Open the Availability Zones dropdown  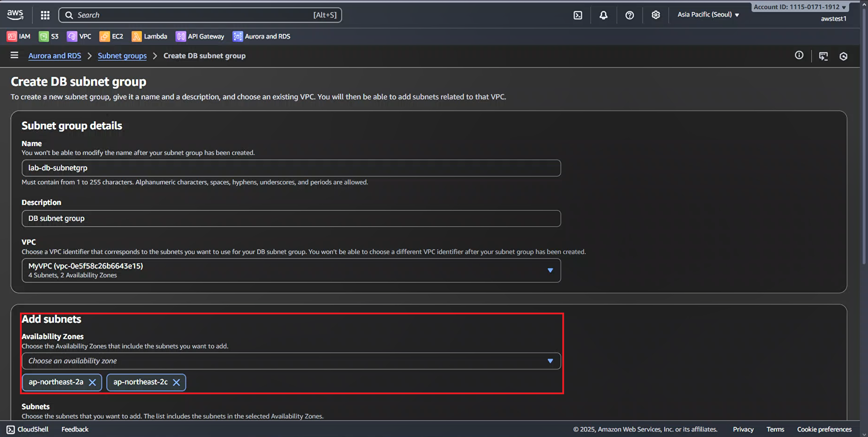291,361
